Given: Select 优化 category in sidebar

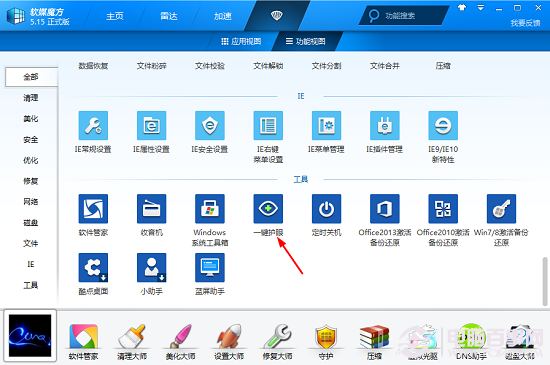Looking at the screenshot, I should [x=31, y=160].
